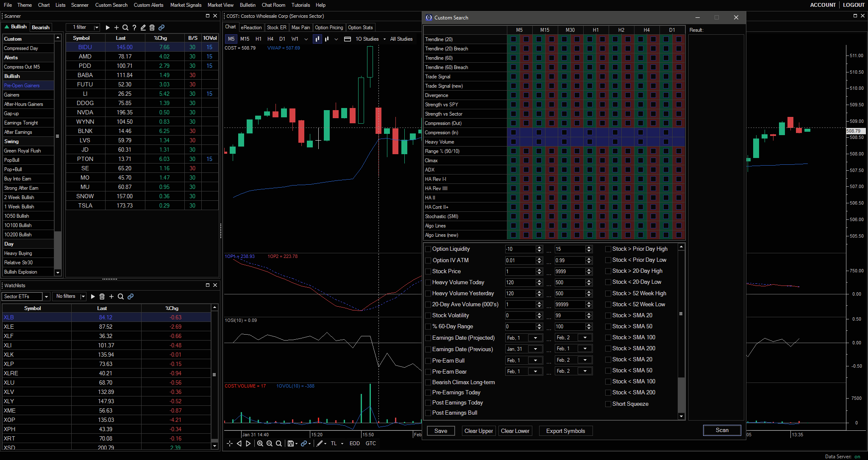
Task: Open the scanner 1 filter dropdown
Action: click(x=97, y=28)
